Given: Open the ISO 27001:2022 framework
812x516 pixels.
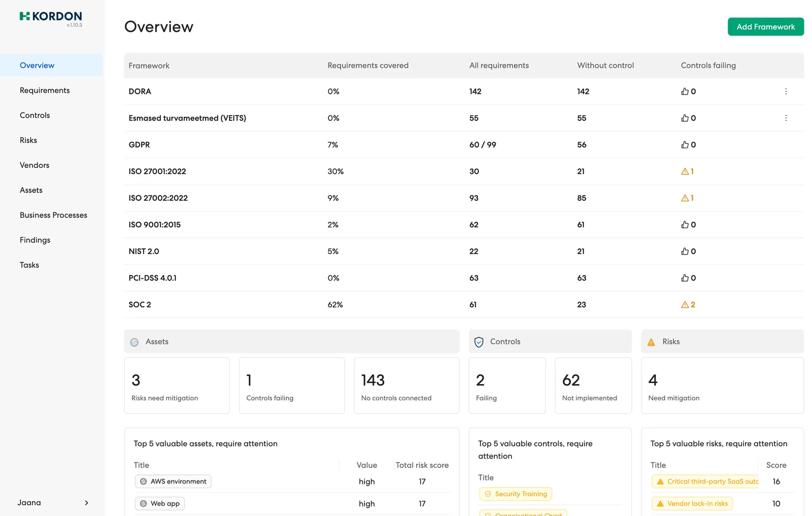Looking at the screenshot, I should tap(464, 171).
